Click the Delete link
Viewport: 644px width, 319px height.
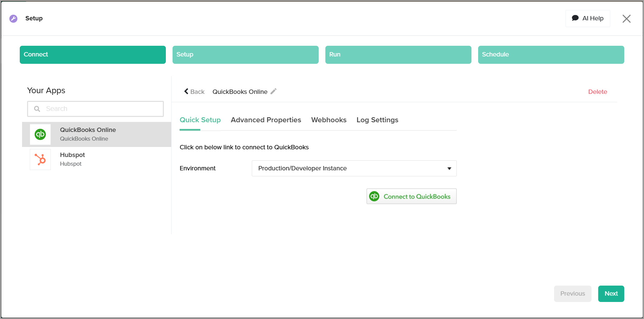[x=597, y=92]
